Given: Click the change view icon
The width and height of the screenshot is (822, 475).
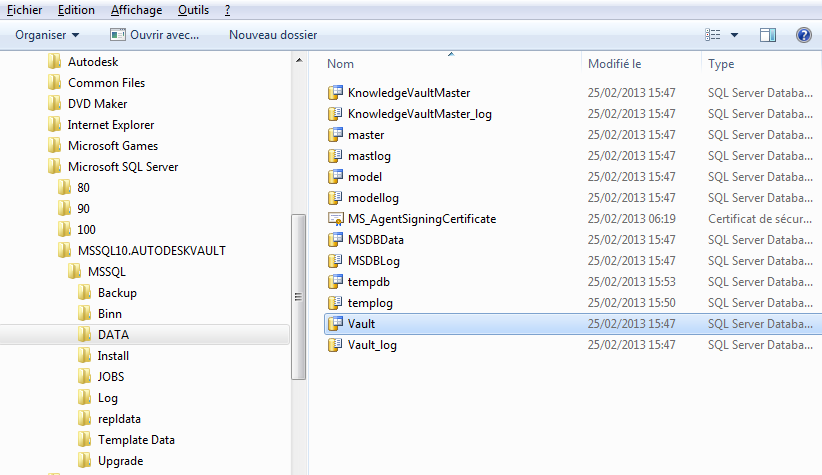Looking at the screenshot, I should (x=712, y=35).
